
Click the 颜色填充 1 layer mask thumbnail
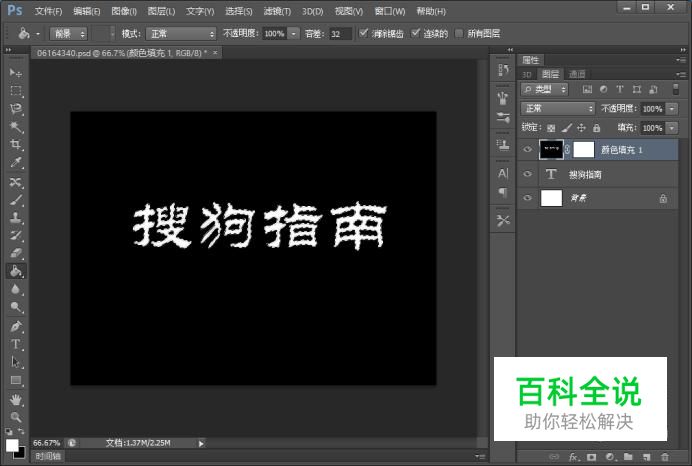[x=583, y=150]
